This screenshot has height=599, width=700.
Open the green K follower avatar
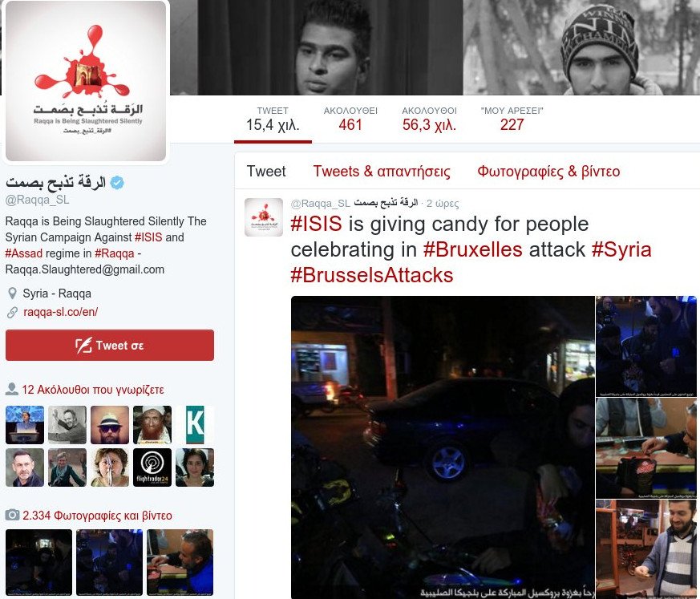[x=195, y=424]
